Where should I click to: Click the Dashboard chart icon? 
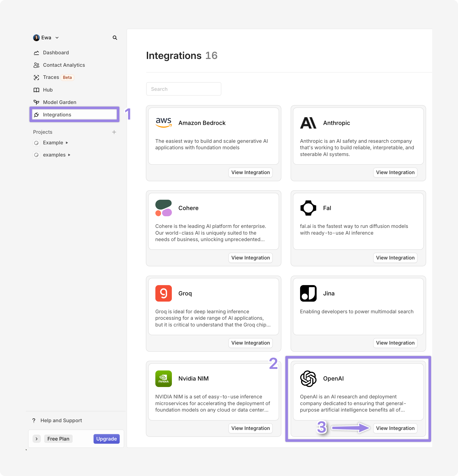tap(36, 53)
